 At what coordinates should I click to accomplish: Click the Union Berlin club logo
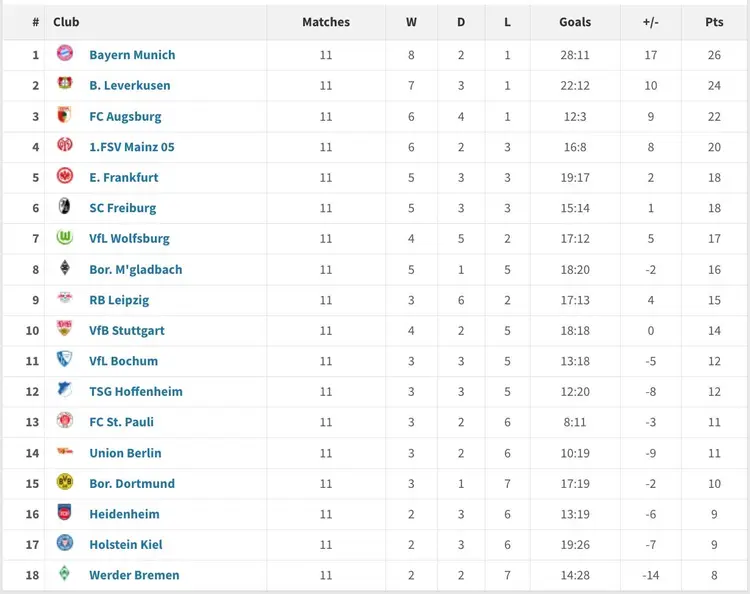pyautogui.click(x=65, y=452)
